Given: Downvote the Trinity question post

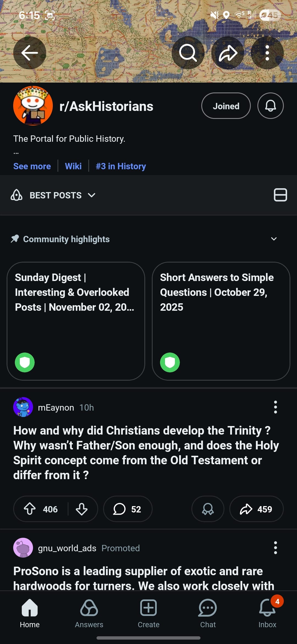Looking at the screenshot, I should (82, 509).
